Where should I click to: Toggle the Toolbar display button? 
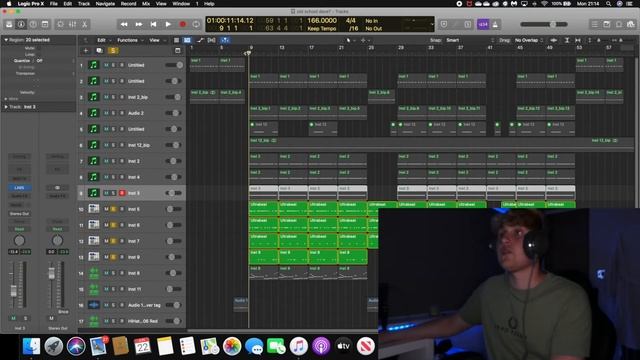(x=45, y=24)
